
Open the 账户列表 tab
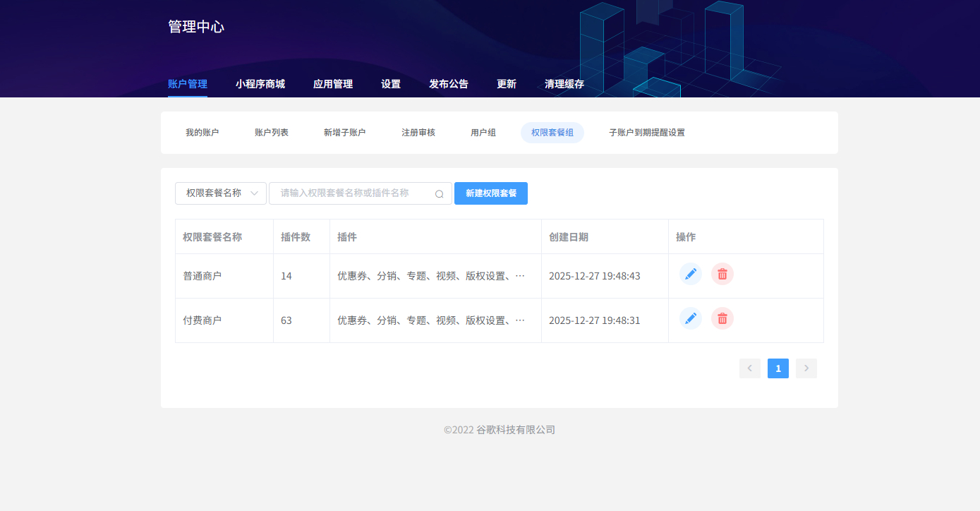tap(271, 132)
